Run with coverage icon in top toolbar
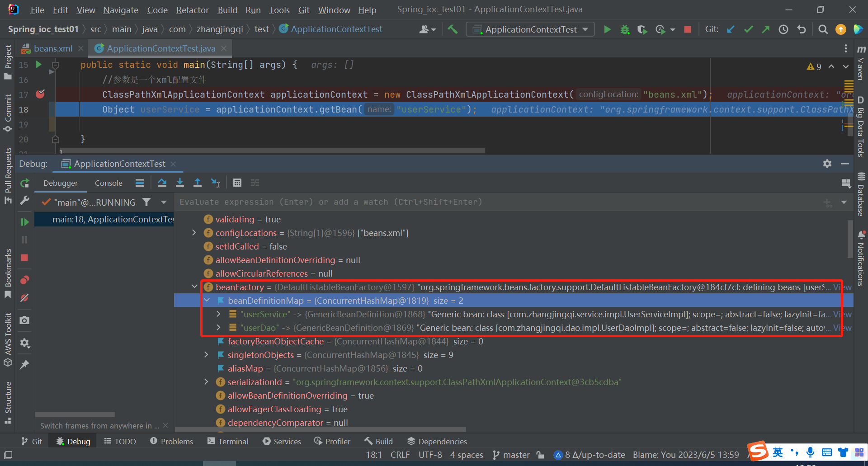Screen dimensions: 868x466 pyautogui.click(x=642, y=29)
